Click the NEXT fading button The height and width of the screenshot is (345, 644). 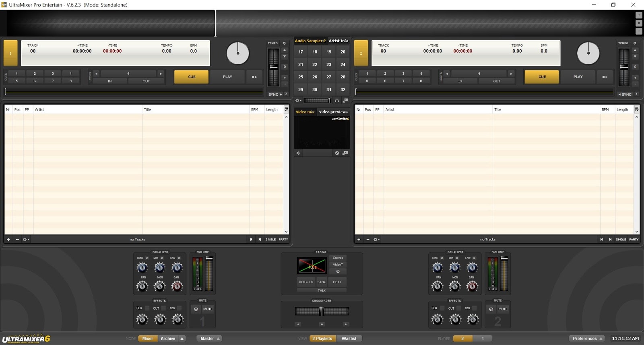(x=337, y=282)
